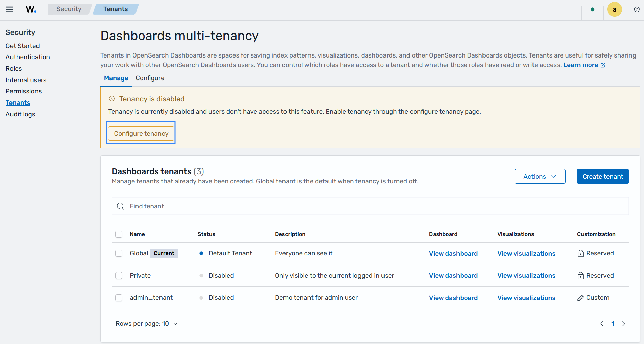Click the Tenancy is disabled info icon
Image resolution: width=644 pixels, height=344 pixels.
tap(112, 99)
